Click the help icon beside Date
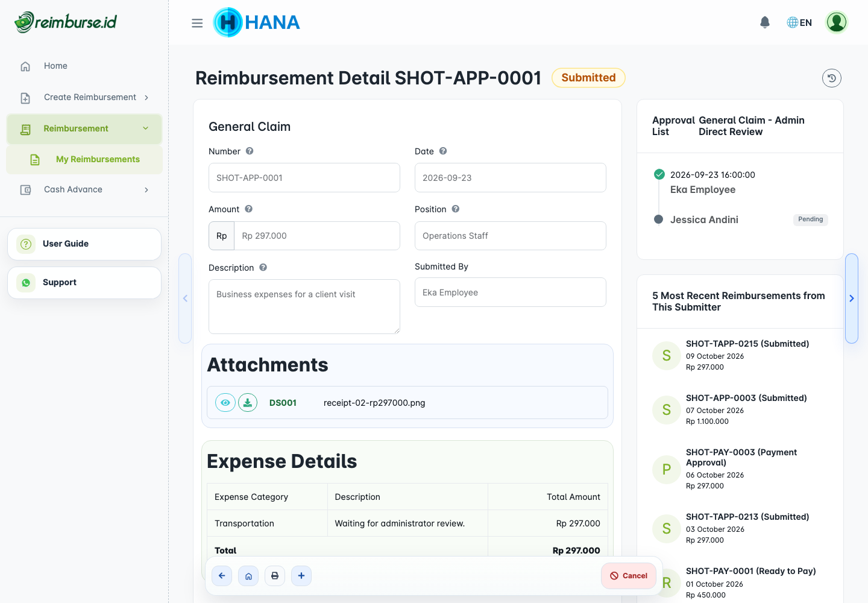This screenshot has width=868, height=603. 443,151
